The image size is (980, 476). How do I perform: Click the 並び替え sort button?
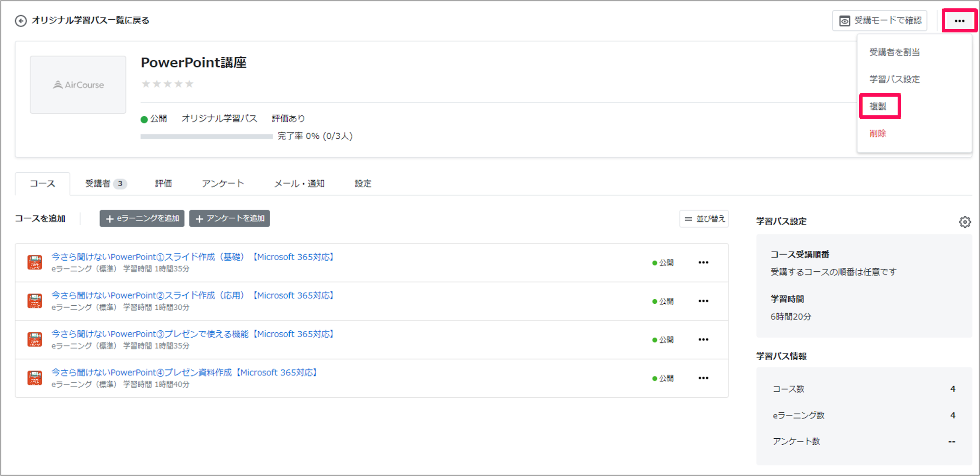704,219
